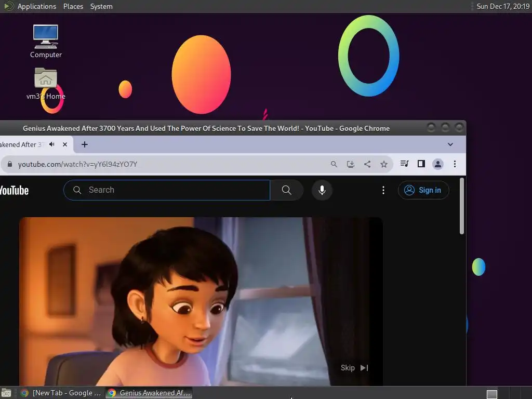
Task: View site information via the lock icon
Action: 10,164
